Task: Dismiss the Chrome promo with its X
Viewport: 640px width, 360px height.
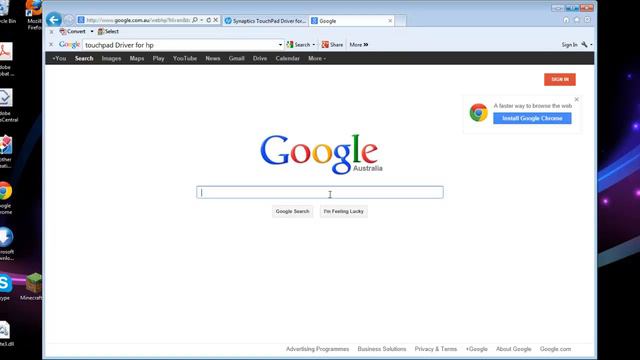Action: [577, 100]
